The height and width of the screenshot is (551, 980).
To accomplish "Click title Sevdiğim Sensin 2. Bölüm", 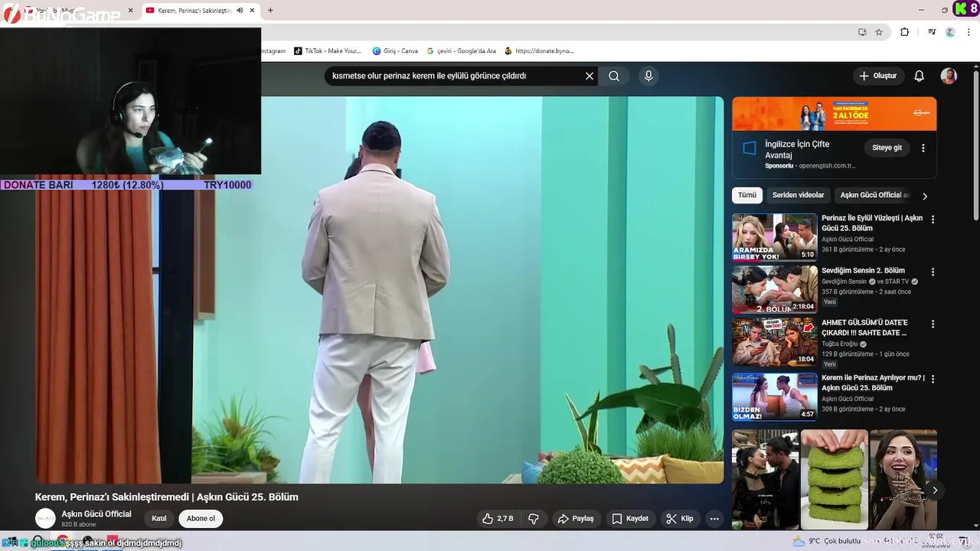I will (x=863, y=270).
